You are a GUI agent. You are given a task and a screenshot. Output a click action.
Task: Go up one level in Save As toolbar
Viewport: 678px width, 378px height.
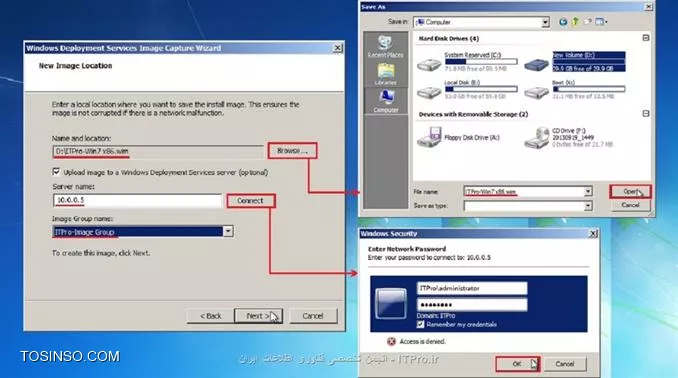point(575,22)
